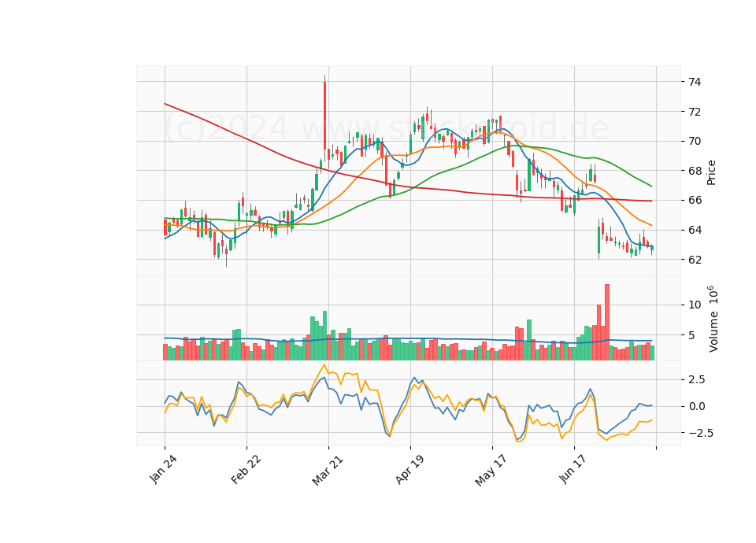756x543 pixels.
Task: Click the 74 price axis label
Action: (x=695, y=82)
